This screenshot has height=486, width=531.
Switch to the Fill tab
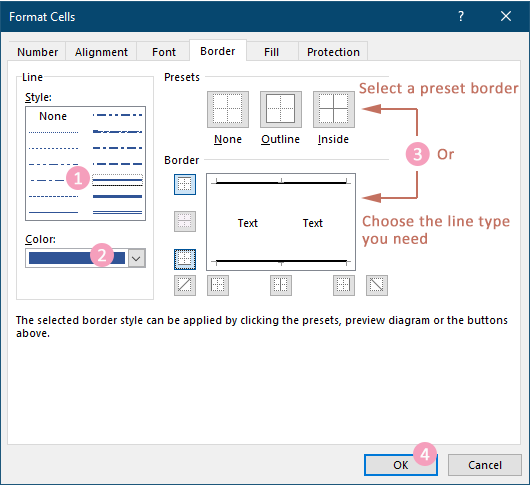pyautogui.click(x=272, y=52)
